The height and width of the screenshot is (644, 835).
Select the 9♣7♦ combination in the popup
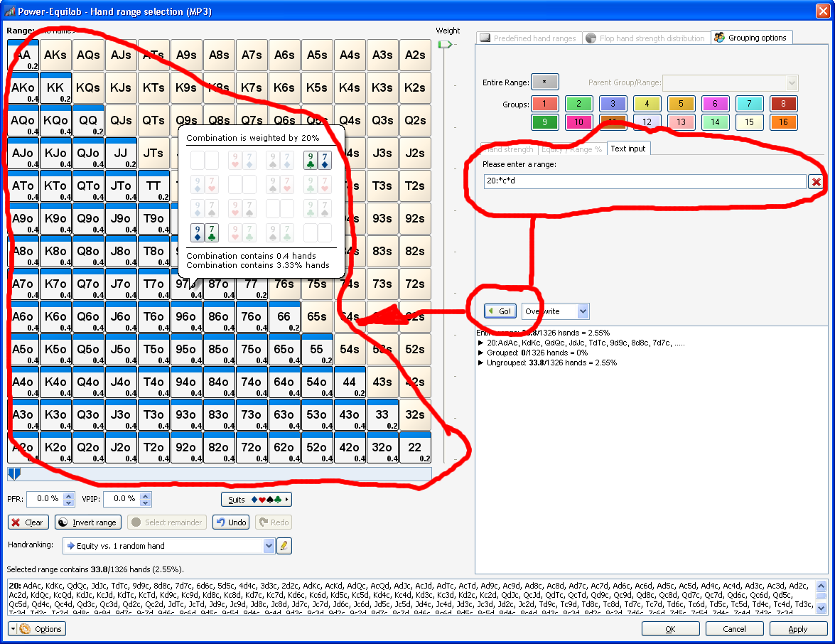coord(318,160)
